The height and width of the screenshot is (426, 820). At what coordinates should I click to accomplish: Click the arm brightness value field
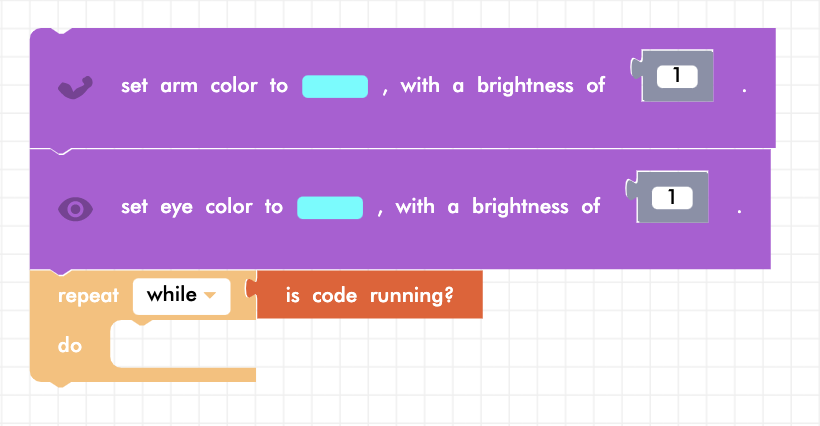click(677, 76)
